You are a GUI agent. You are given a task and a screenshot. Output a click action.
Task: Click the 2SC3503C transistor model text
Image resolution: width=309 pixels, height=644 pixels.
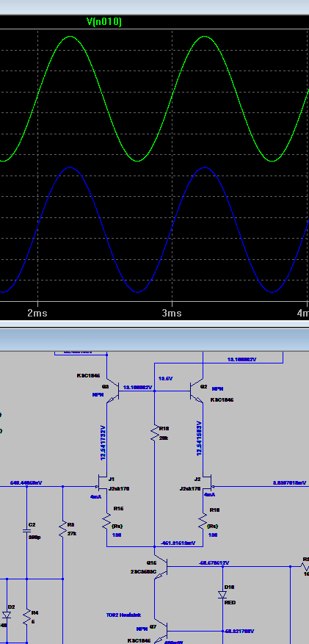click(x=144, y=571)
